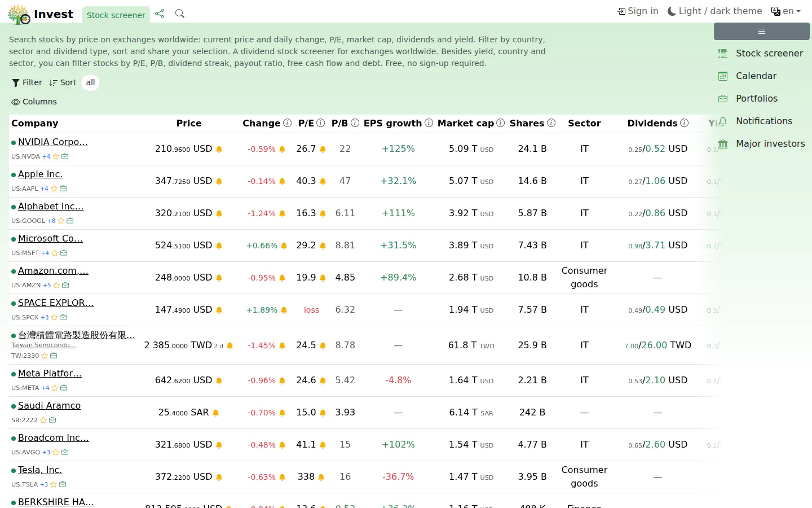Select the 'all' filter chip
Screen dimensions: 812x508
(x=90, y=82)
